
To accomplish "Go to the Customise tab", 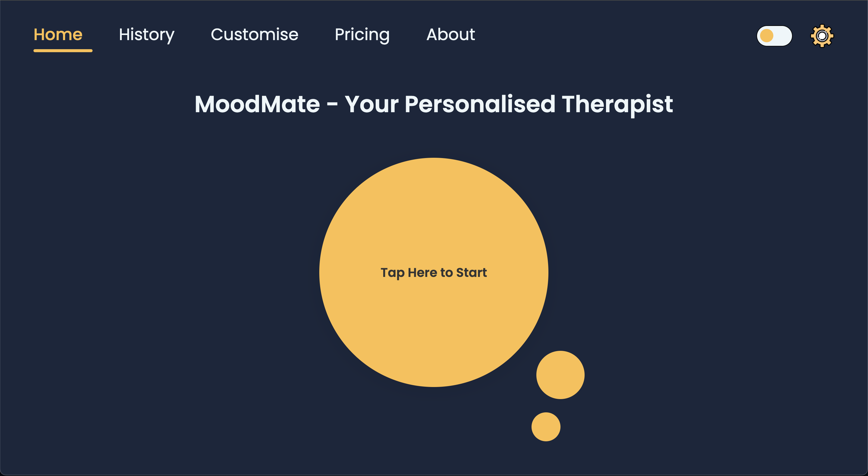I will [254, 34].
